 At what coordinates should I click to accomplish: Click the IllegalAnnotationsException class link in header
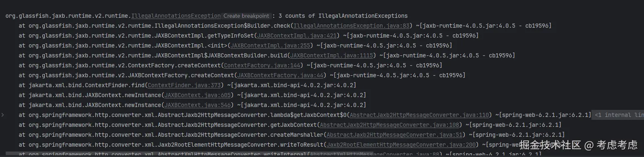coord(176,16)
